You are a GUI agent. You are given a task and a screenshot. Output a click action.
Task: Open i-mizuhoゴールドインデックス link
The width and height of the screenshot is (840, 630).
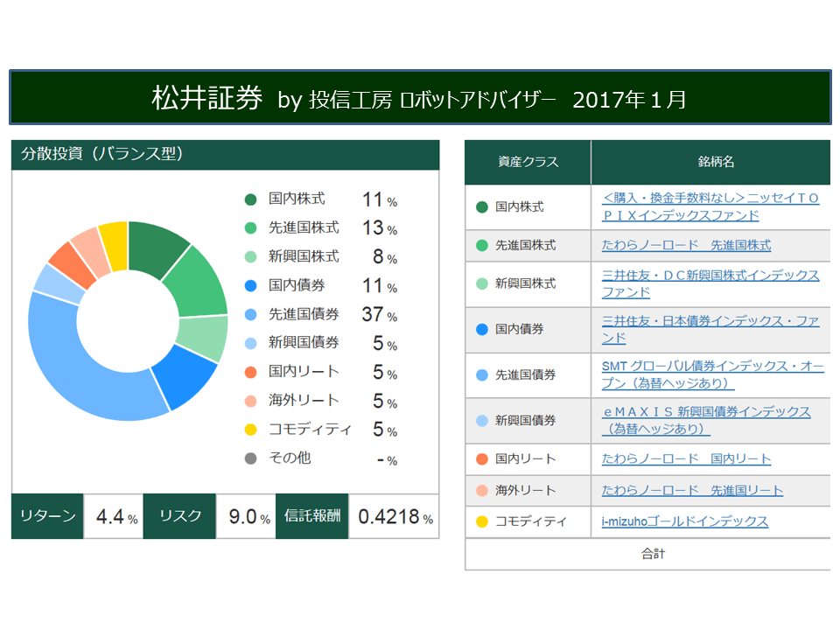(x=684, y=521)
